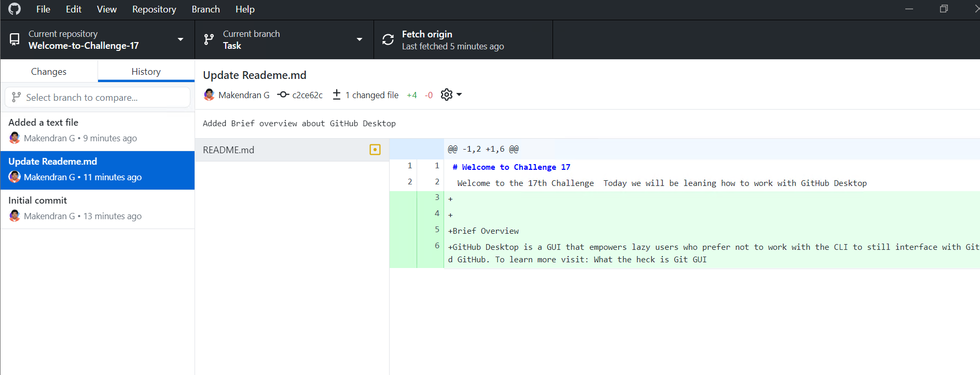Click the Update Reademe.md commit title heading
The width and height of the screenshot is (980, 375).
(255, 75)
